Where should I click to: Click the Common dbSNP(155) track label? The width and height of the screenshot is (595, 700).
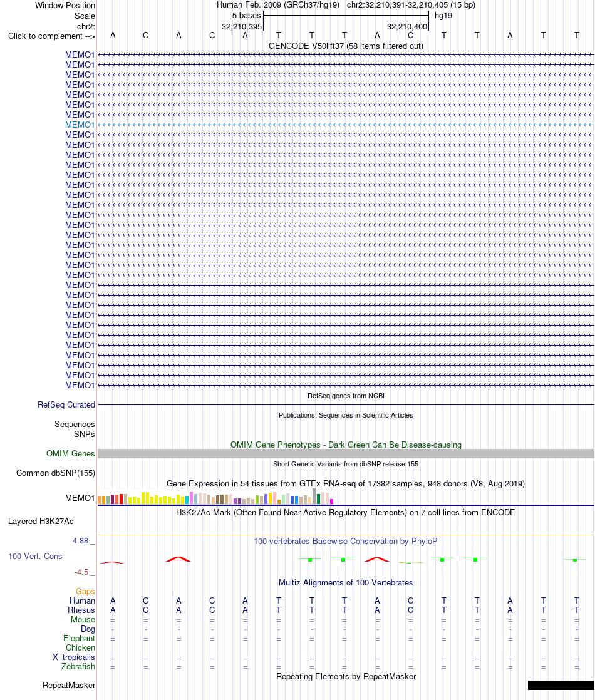(x=56, y=473)
